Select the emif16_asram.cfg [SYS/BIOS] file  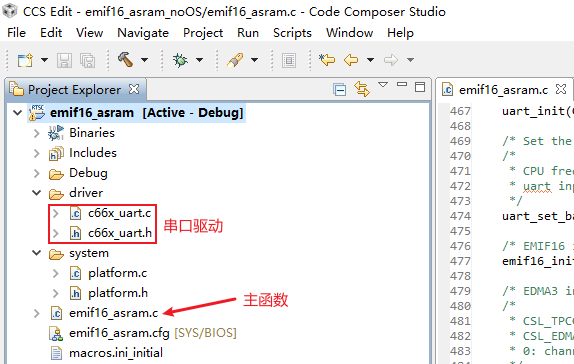(x=153, y=333)
